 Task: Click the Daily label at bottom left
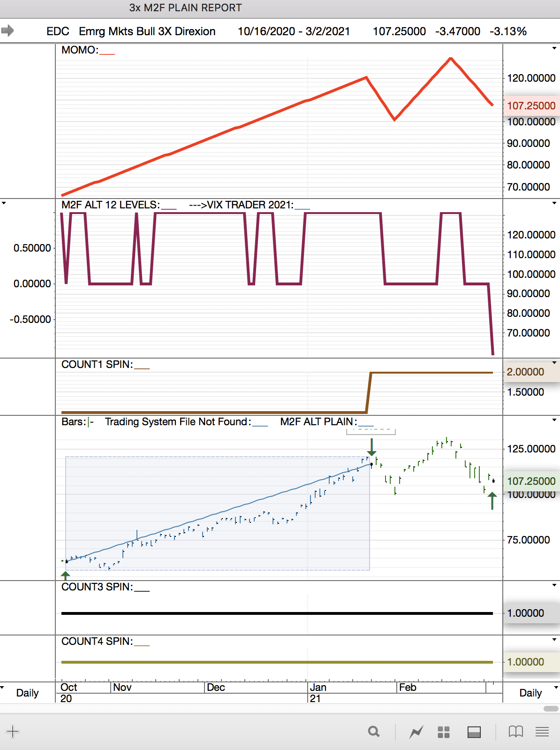point(27,693)
